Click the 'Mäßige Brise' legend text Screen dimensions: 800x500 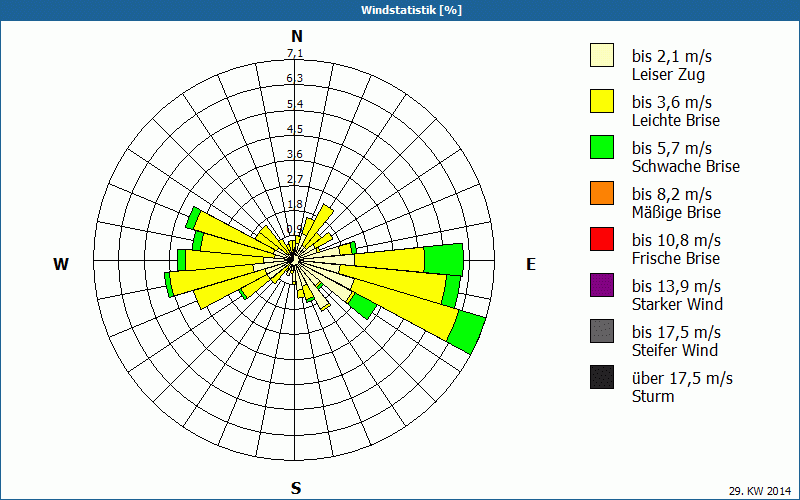coord(676,212)
